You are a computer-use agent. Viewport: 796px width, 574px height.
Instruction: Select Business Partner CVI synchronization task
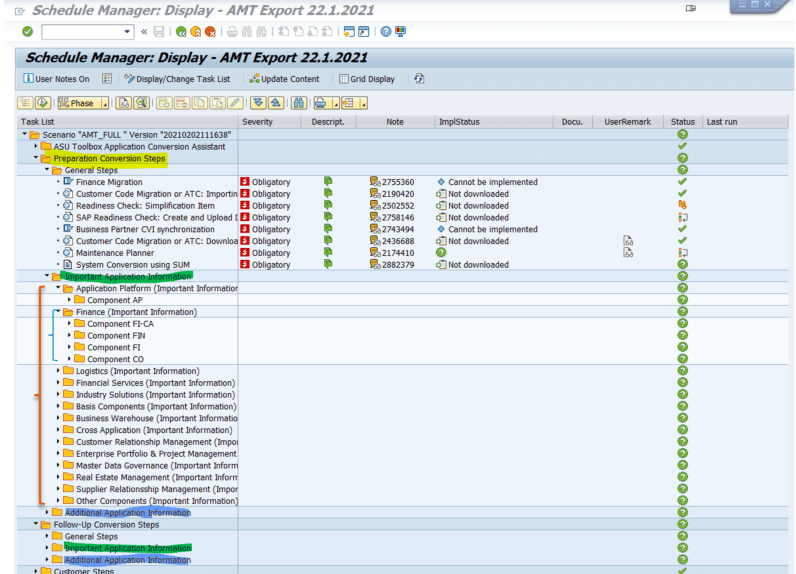[145, 229]
